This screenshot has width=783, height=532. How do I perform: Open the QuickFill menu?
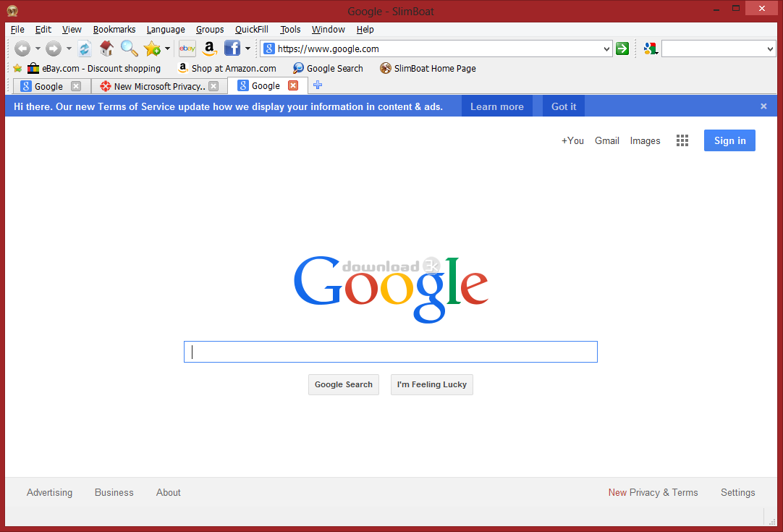tap(251, 30)
